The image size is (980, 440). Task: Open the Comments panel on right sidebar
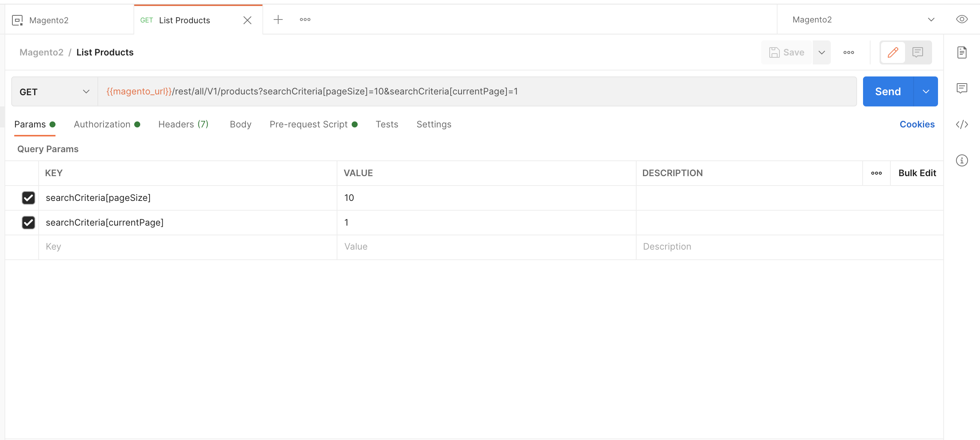pyautogui.click(x=962, y=88)
